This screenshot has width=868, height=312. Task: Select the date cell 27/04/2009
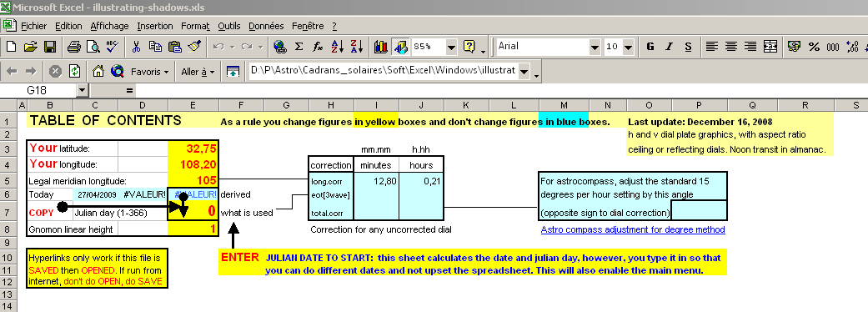click(x=95, y=194)
